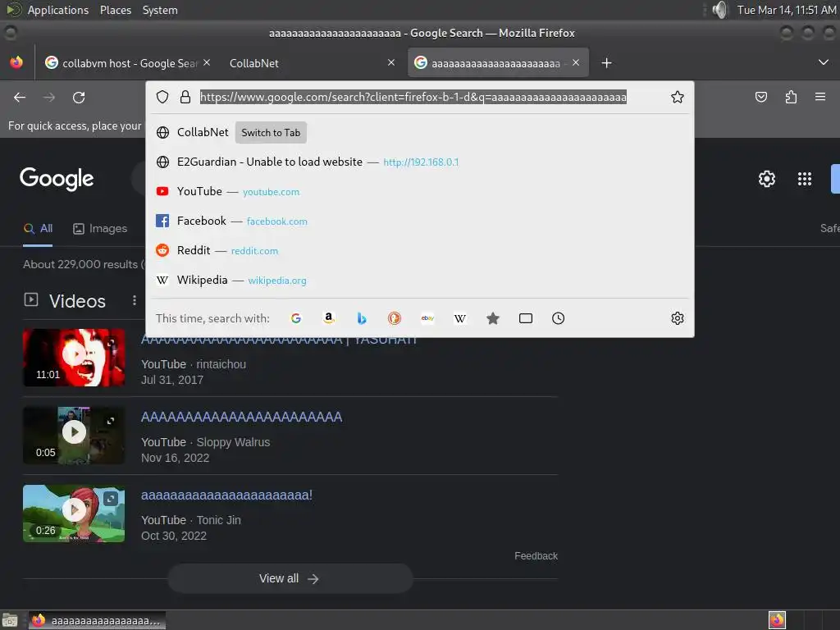Search this time with Google
The image size is (840, 630).
coord(295,318)
